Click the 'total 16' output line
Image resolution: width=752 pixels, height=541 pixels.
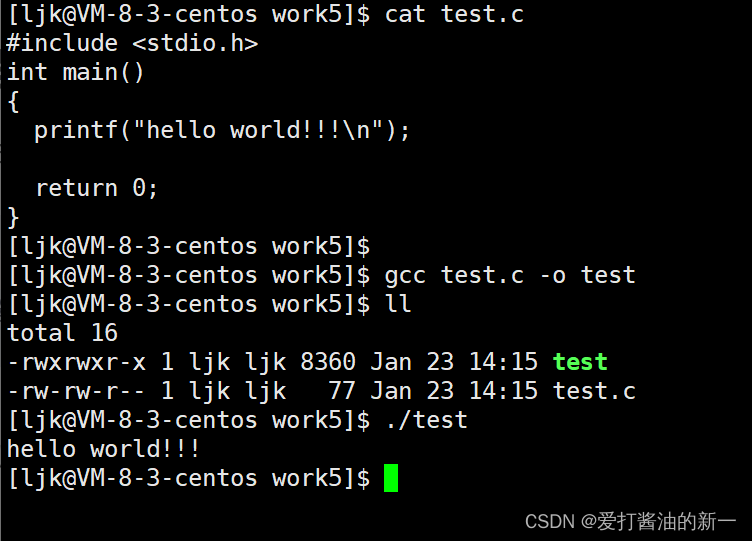[x=62, y=333]
